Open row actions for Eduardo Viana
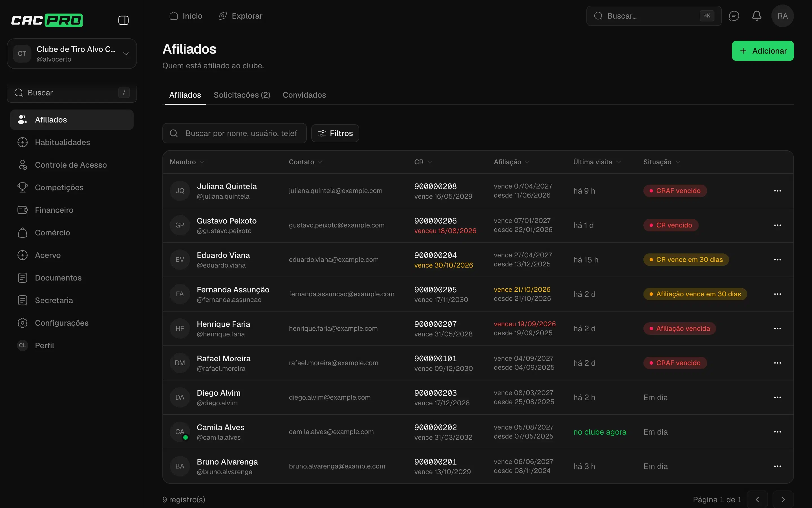Screen dimensions: 812x508 coord(777,260)
